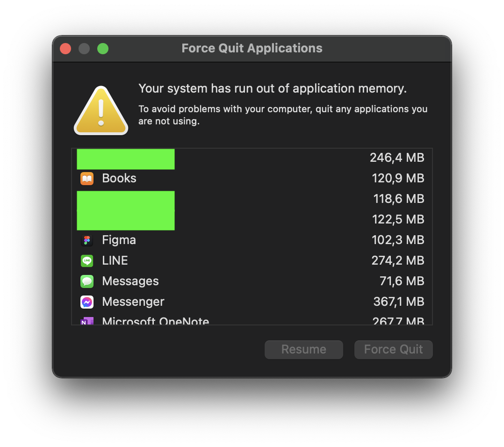Choose the Figma name in the list

(119, 240)
